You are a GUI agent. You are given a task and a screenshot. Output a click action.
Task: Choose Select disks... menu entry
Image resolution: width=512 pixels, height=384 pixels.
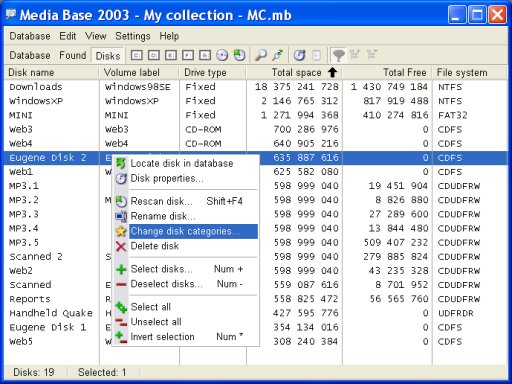185,269
